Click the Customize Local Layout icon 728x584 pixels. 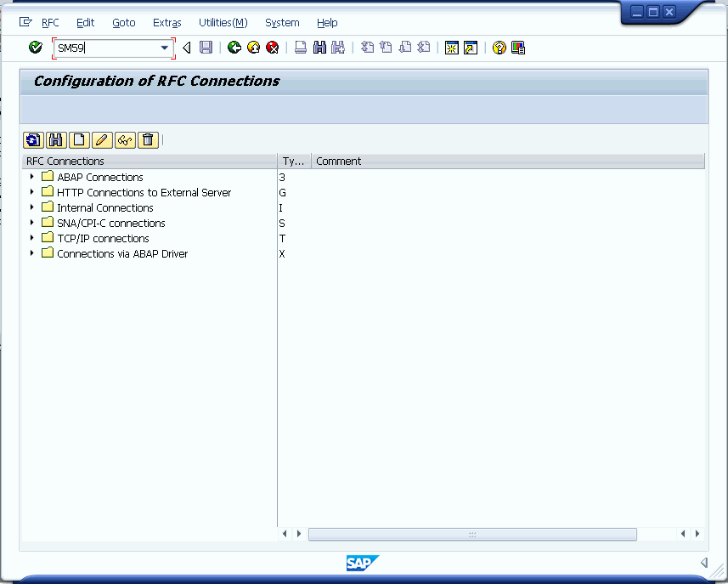518,48
